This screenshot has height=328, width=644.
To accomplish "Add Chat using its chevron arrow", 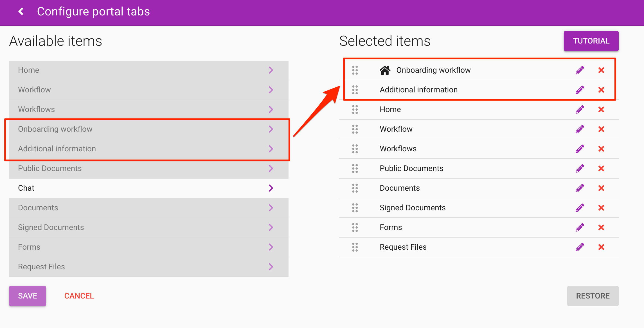I will point(271,188).
